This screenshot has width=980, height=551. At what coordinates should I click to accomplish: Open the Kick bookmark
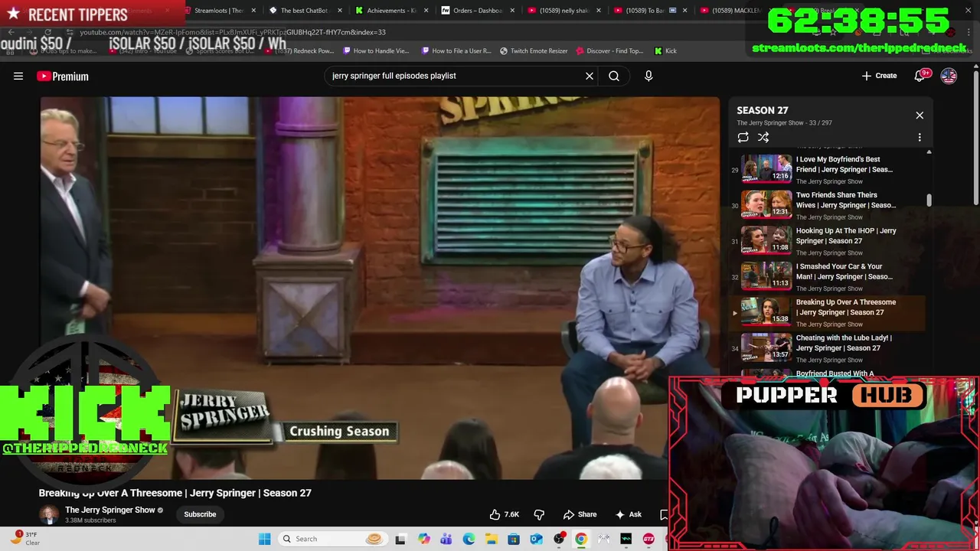[665, 51]
